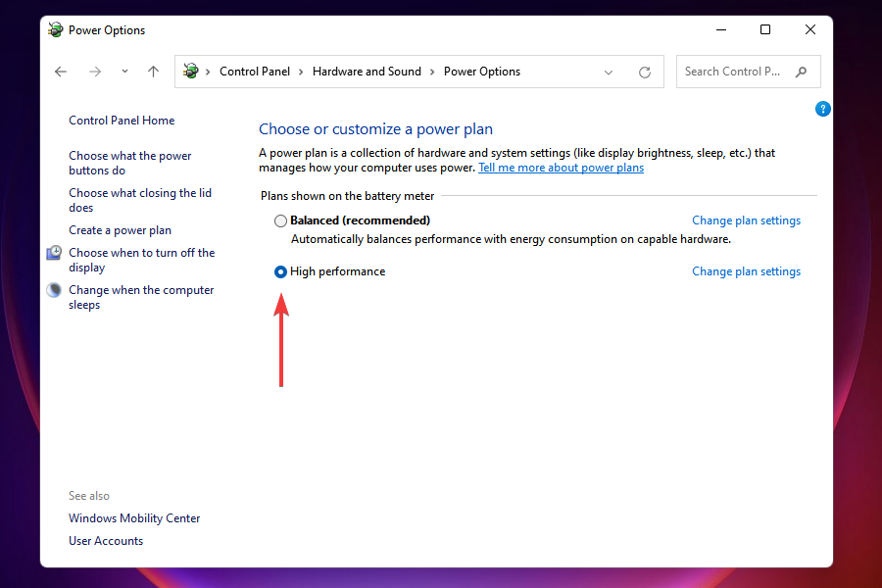The image size is (882, 588).
Task: Open Choose what closing the lid does
Action: (x=140, y=200)
